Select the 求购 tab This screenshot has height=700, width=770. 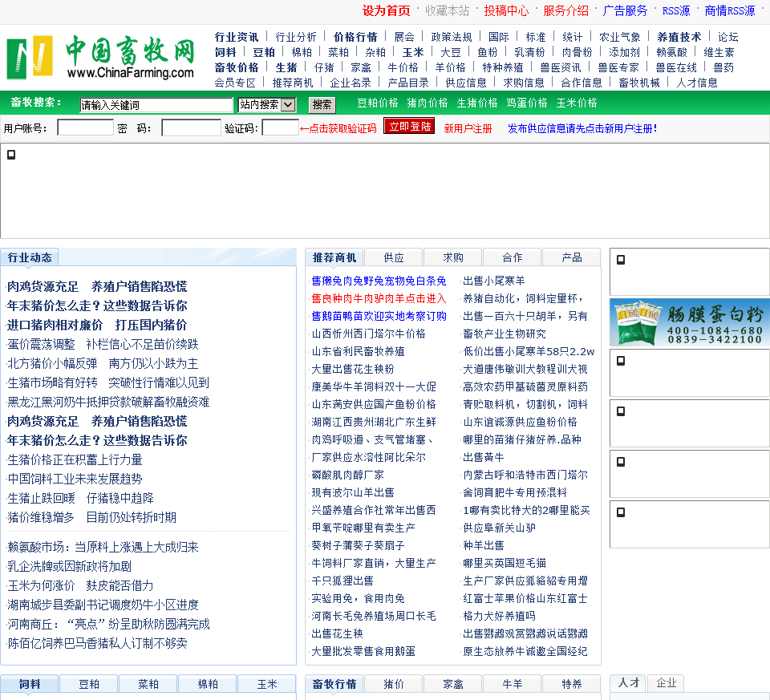coord(453,257)
